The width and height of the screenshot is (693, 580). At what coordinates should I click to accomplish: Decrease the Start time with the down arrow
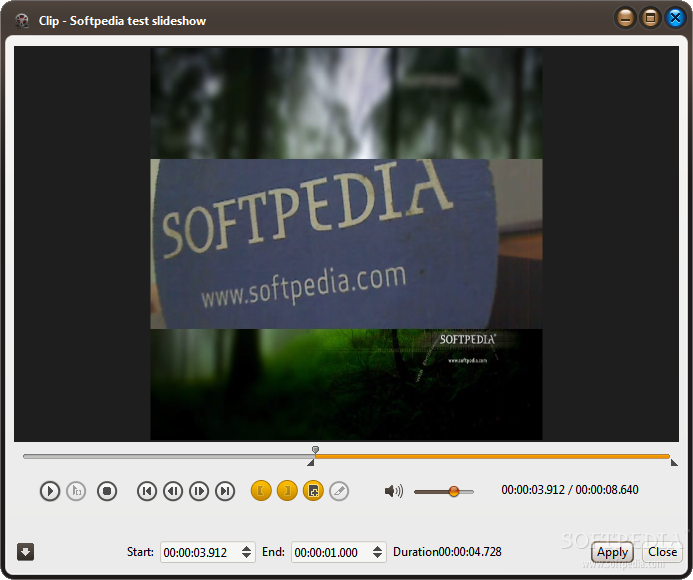pos(247,556)
